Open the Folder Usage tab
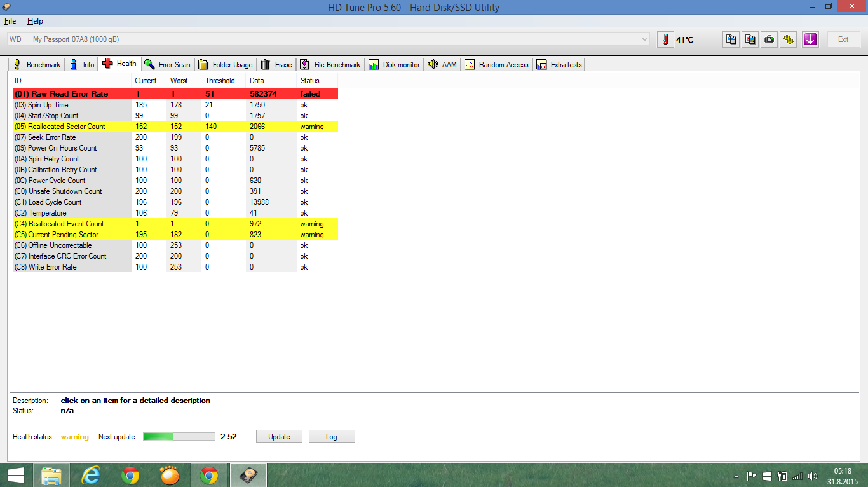This screenshot has height=487, width=868. (226, 64)
